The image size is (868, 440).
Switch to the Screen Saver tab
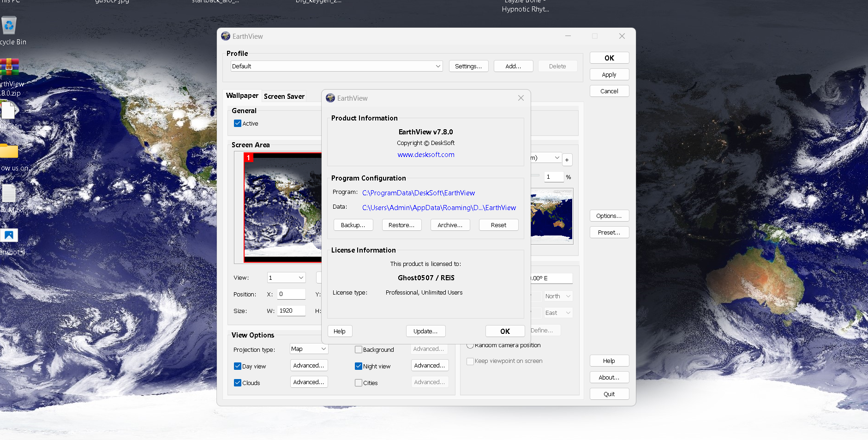[284, 96]
